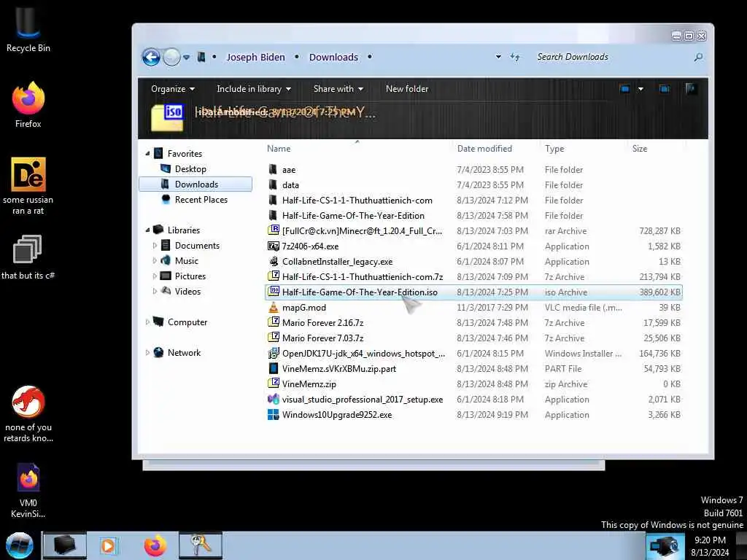Open the Include in library menu
Image resolution: width=747 pixels, height=560 pixels.
point(254,89)
